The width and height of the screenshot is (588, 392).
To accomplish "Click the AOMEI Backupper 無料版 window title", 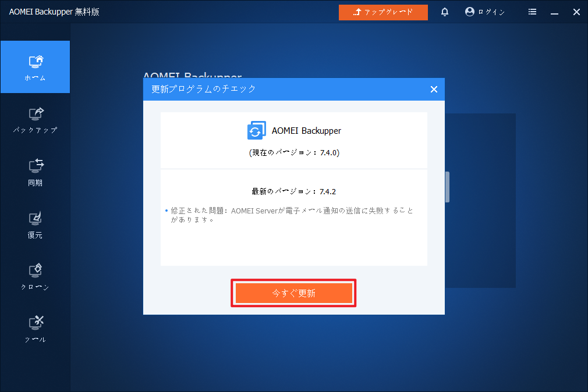I will coord(54,12).
